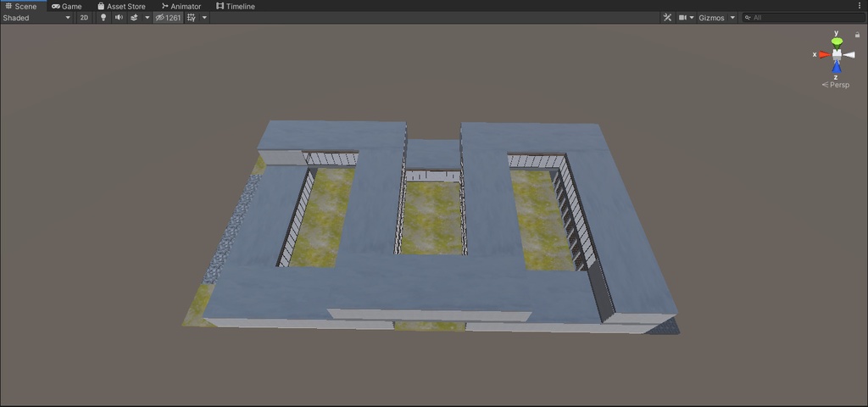Toggle scene effects layers icon

[134, 18]
